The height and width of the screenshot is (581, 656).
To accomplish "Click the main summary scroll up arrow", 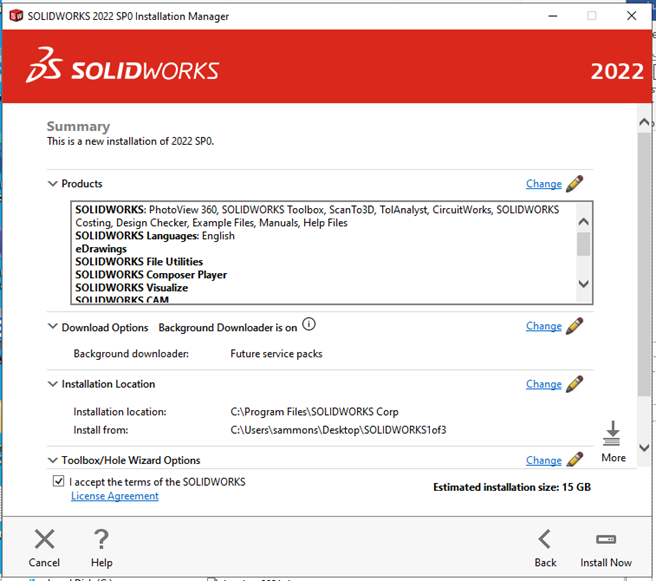I will (644, 122).
